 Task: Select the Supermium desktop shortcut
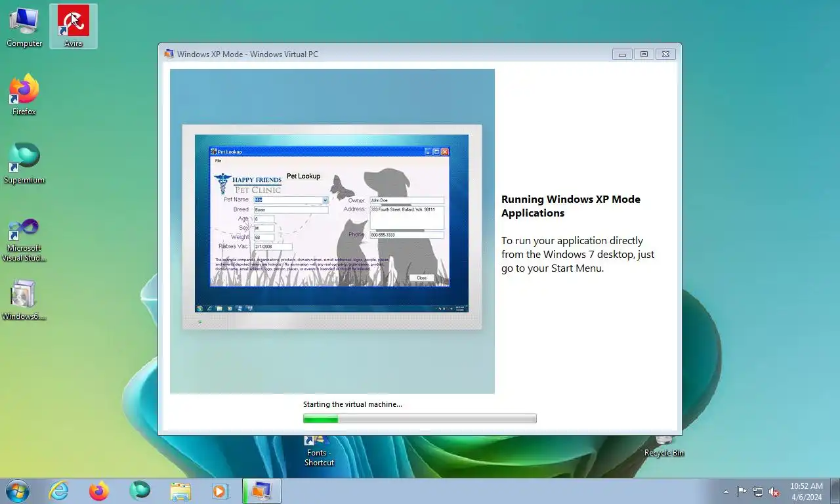click(24, 163)
